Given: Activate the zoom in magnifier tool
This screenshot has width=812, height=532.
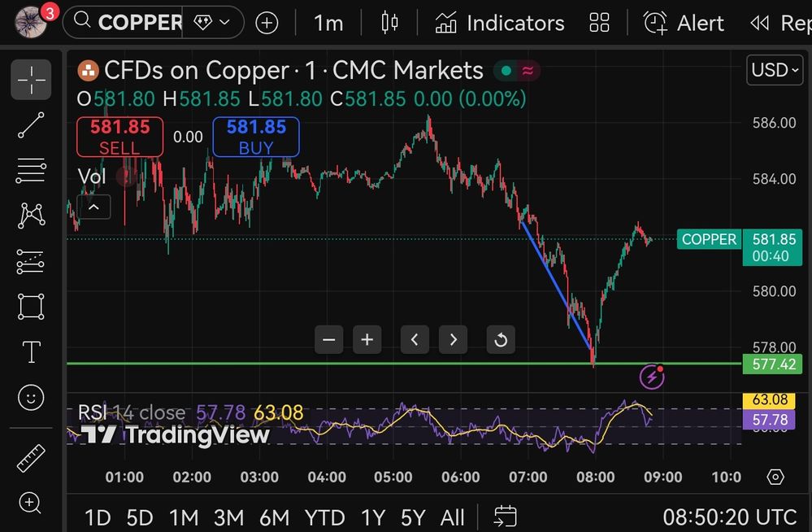Looking at the screenshot, I should coord(30,503).
